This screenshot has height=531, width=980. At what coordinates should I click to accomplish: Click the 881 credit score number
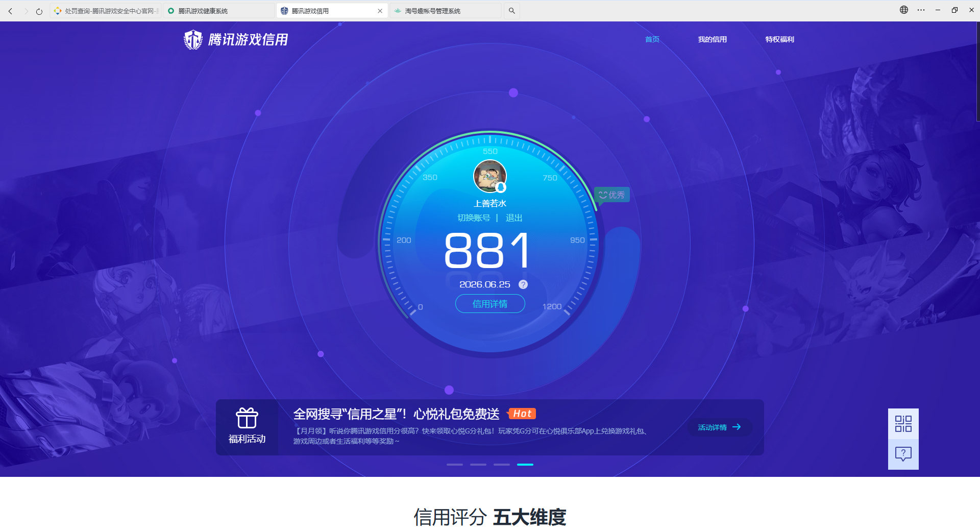click(x=488, y=250)
